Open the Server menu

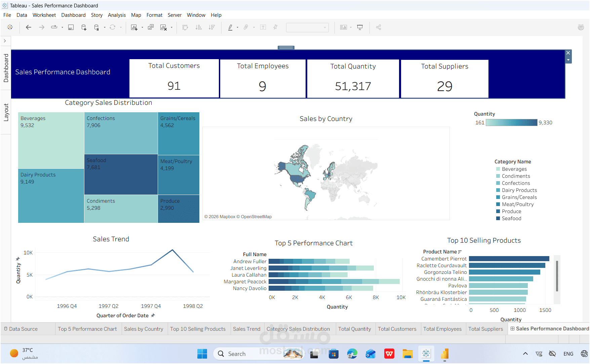point(174,15)
